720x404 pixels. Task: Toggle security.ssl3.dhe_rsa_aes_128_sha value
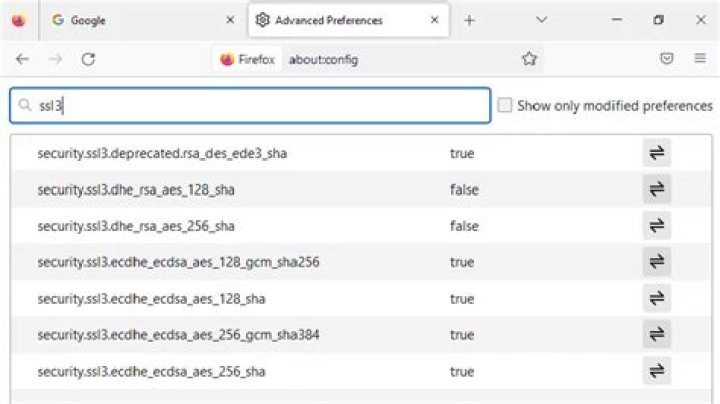point(657,189)
